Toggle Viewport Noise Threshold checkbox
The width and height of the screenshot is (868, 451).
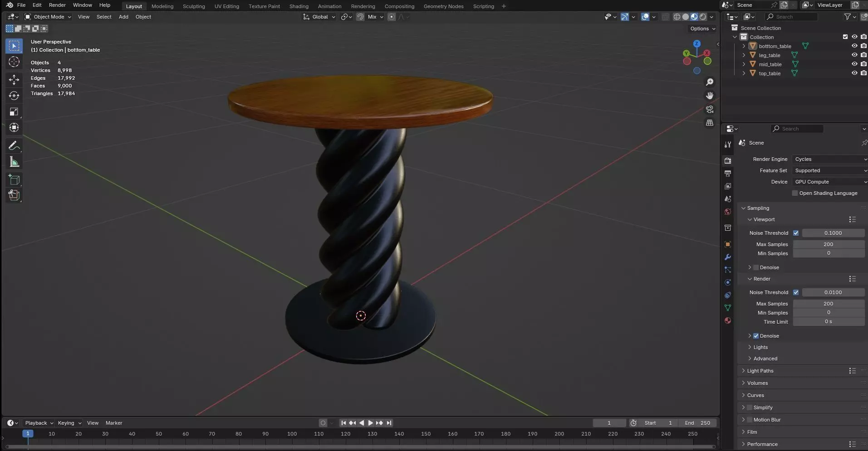pyautogui.click(x=796, y=233)
